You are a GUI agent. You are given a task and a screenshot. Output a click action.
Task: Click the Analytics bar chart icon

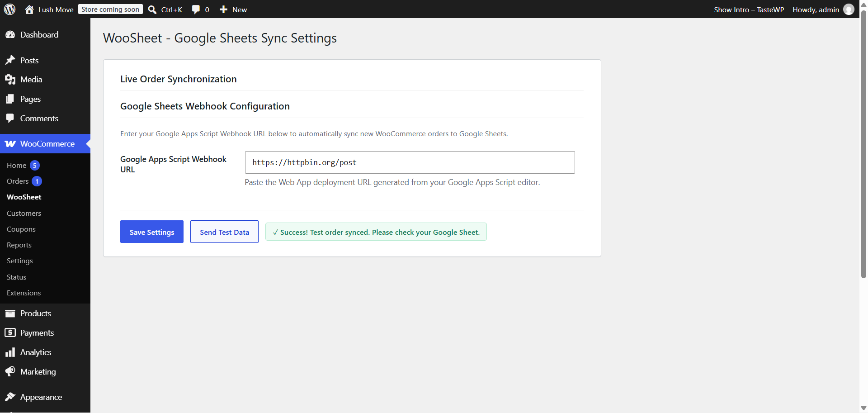click(x=10, y=352)
